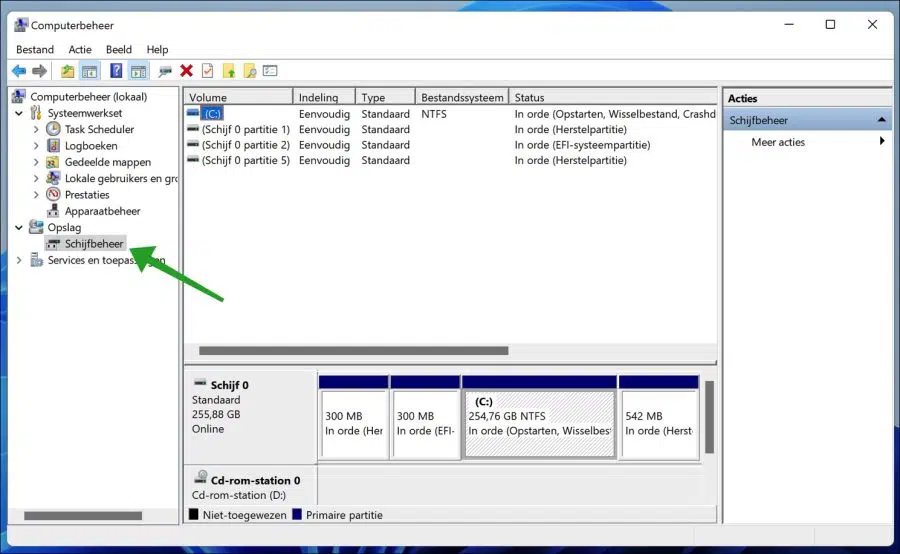This screenshot has height=554, width=900.
Task: Click the disk connect toolbar icon
Action: tap(165, 71)
